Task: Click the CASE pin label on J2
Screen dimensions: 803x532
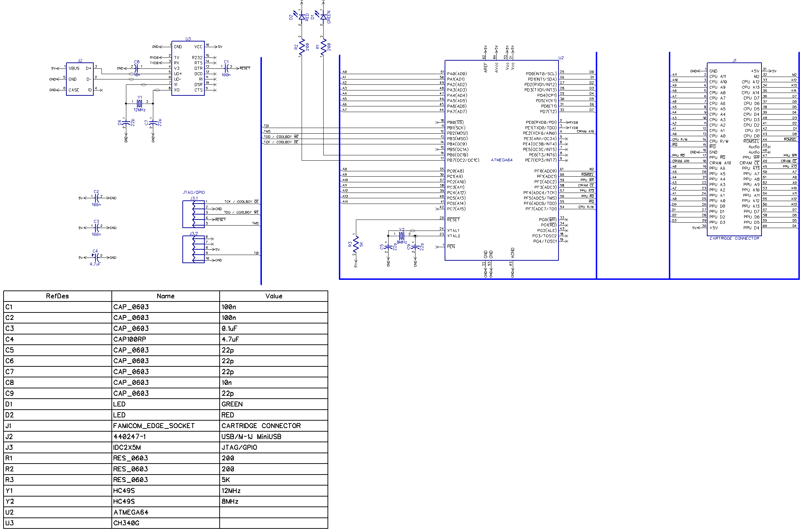Action: [74, 90]
